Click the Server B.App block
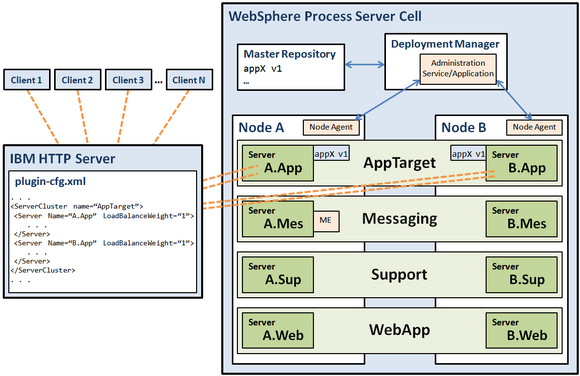Image resolution: width=580 pixels, height=376 pixels. point(522,163)
